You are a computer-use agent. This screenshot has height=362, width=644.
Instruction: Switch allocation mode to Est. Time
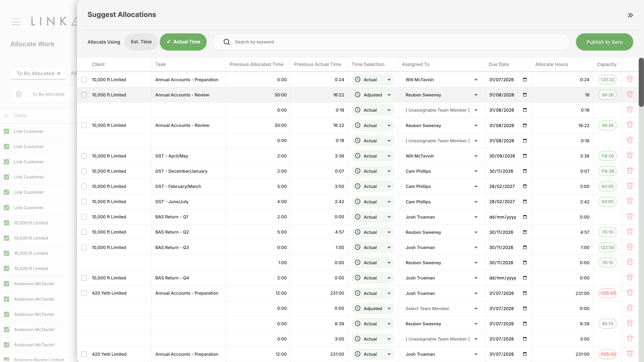[x=141, y=42]
